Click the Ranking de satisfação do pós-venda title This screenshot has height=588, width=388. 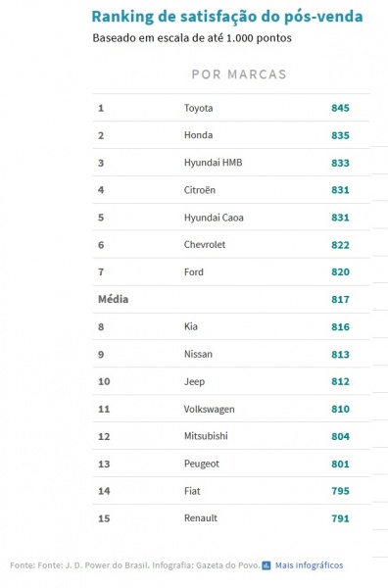(x=227, y=17)
